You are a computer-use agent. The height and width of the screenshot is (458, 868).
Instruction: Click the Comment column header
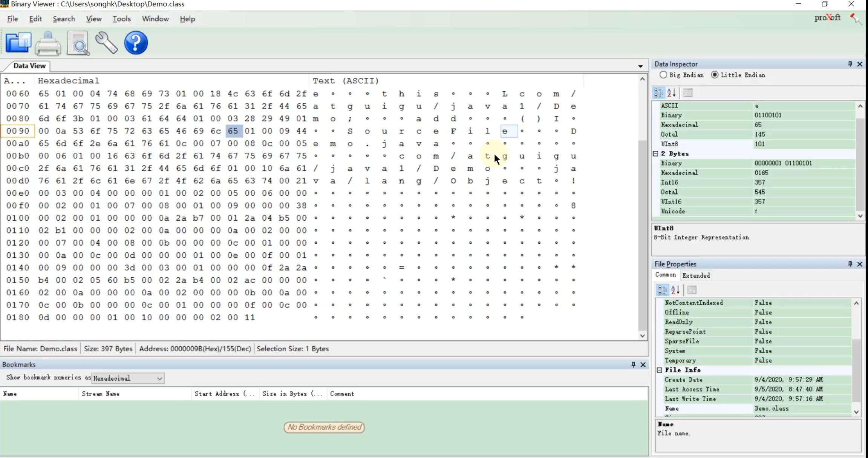point(487,394)
